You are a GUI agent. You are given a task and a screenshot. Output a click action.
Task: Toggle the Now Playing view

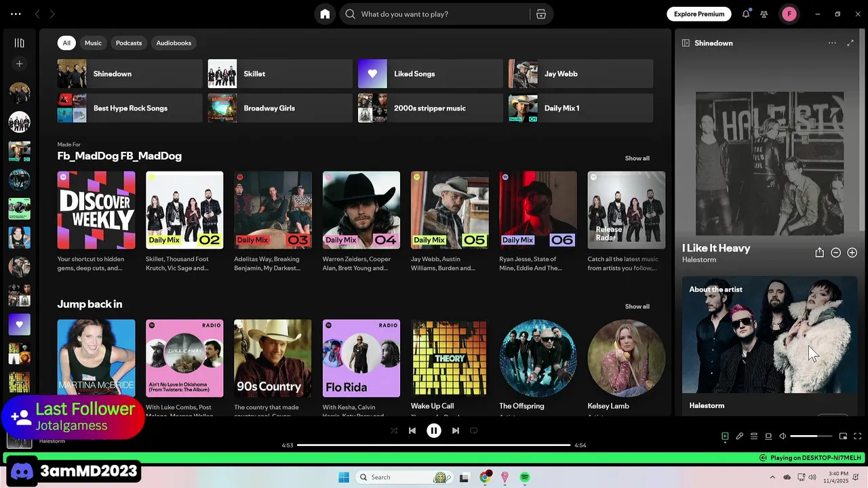(725, 436)
